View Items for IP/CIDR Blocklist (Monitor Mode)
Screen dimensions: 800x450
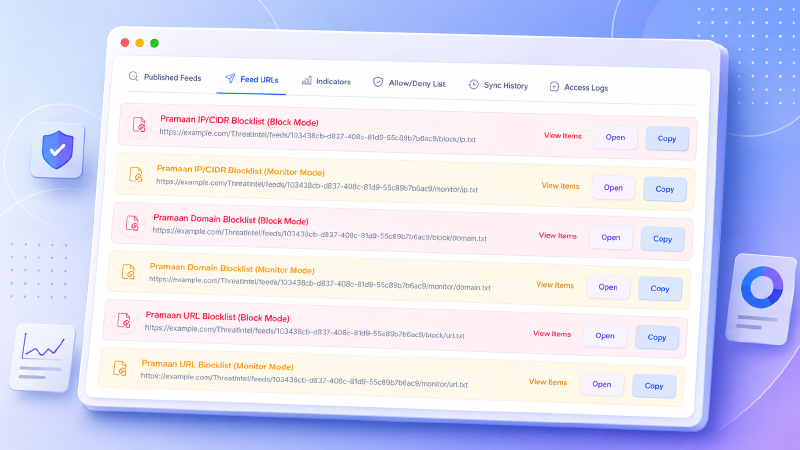pos(560,186)
